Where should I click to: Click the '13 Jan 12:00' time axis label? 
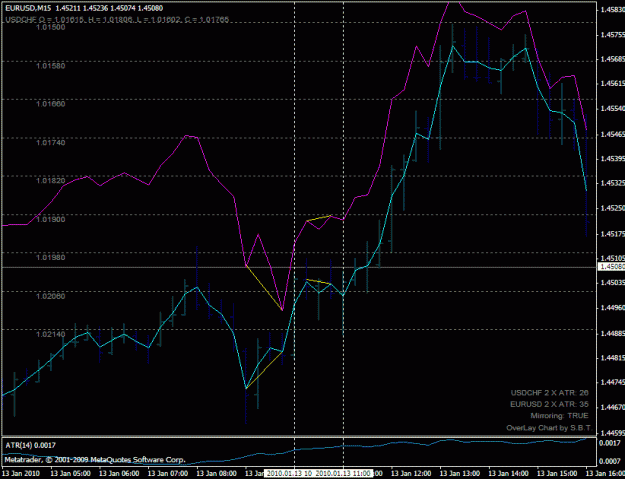pos(411,473)
